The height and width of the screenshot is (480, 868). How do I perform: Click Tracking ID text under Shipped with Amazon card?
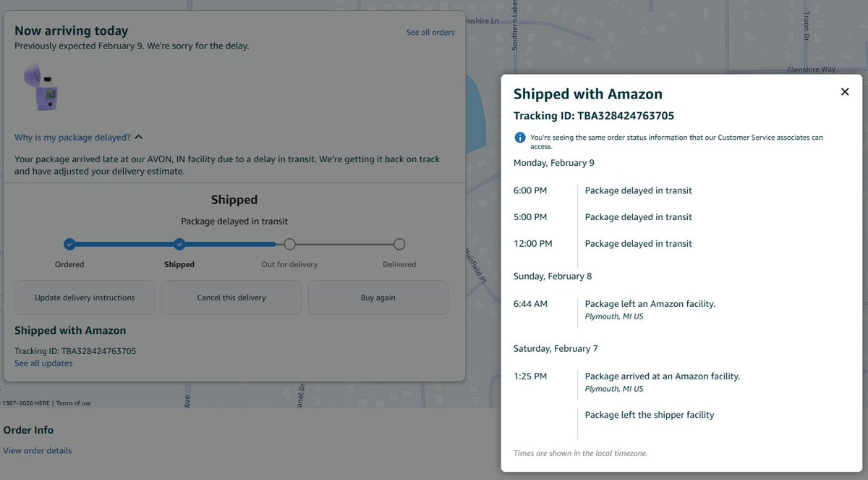click(75, 351)
